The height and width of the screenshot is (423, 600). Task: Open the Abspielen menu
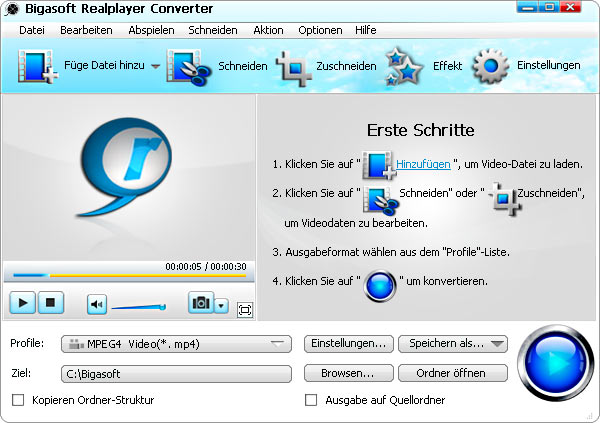tap(152, 30)
